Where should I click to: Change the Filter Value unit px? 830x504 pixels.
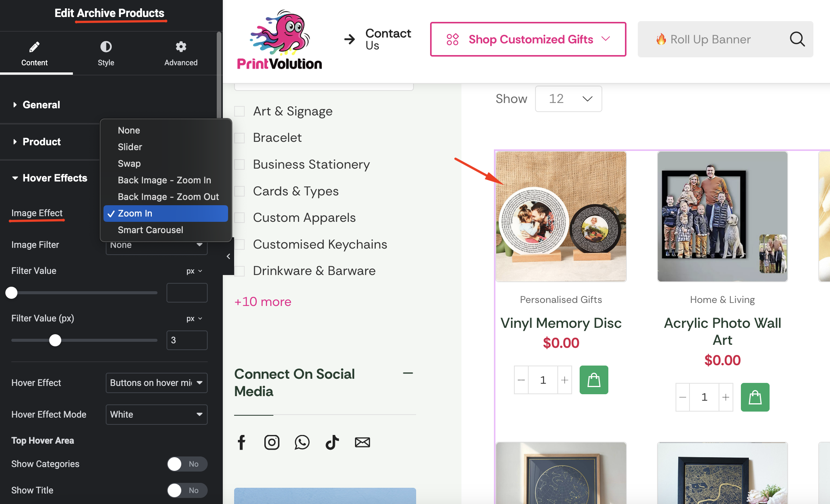click(194, 271)
